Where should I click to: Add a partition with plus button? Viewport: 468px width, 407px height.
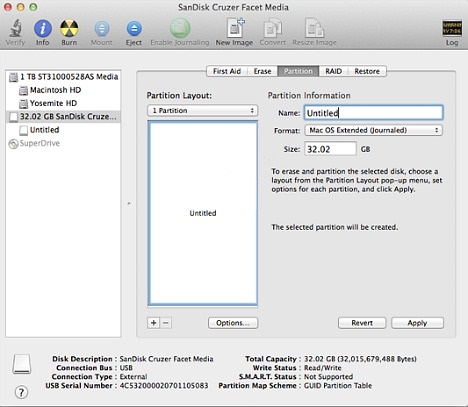pyautogui.click(x=153, y=323)
